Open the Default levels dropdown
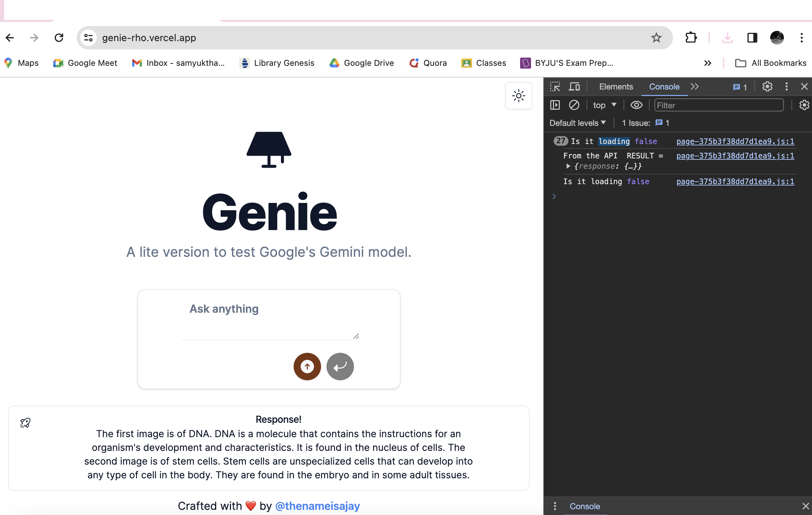The image size is (812, 515). (x=578, y=123)
